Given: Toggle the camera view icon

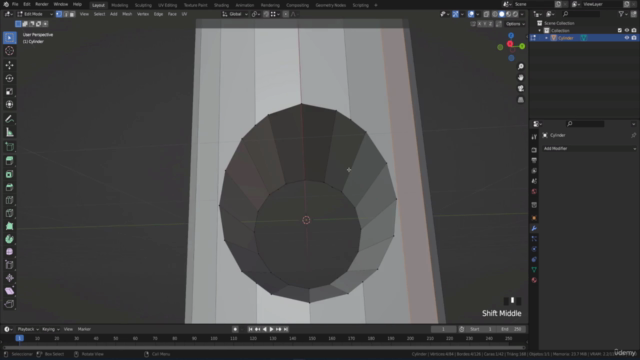Looking at the screenshot, I should (x=520, y=89).
